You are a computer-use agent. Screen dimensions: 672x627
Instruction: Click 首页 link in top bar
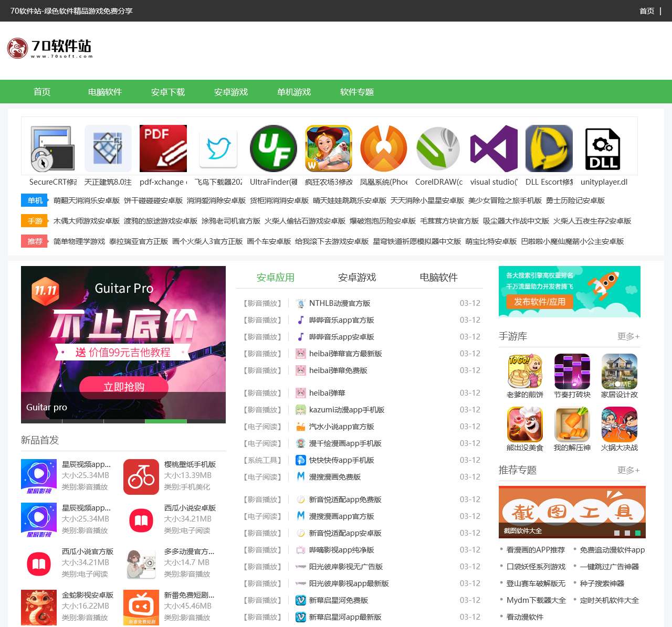tap(647, 11)
